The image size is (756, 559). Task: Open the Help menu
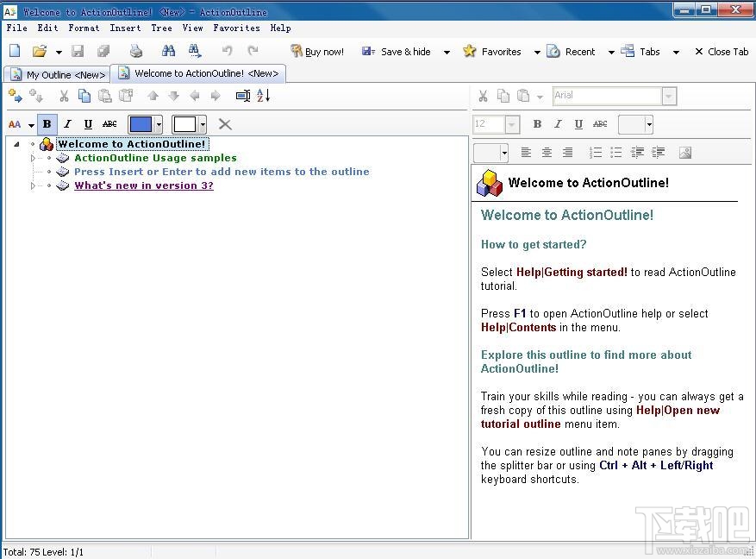281,28
